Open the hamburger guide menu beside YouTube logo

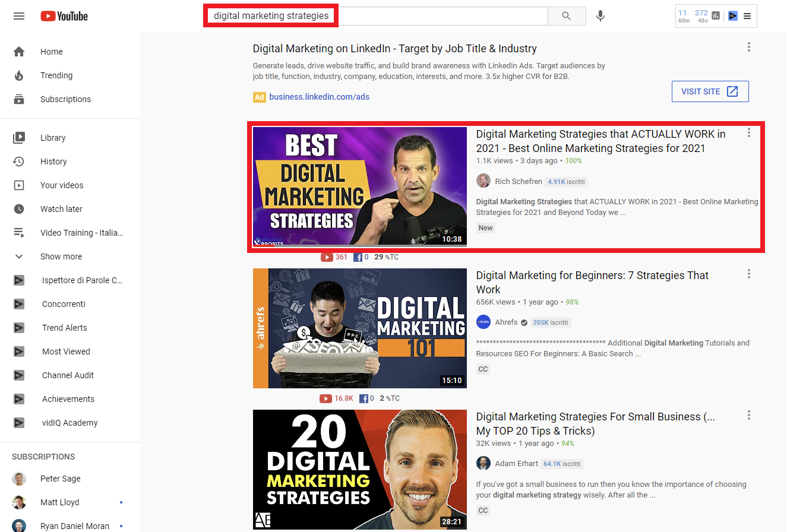coord(19,16)
